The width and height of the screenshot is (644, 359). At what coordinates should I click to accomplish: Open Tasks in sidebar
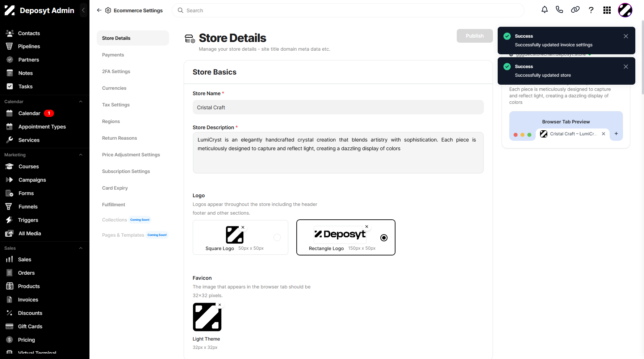25,86
